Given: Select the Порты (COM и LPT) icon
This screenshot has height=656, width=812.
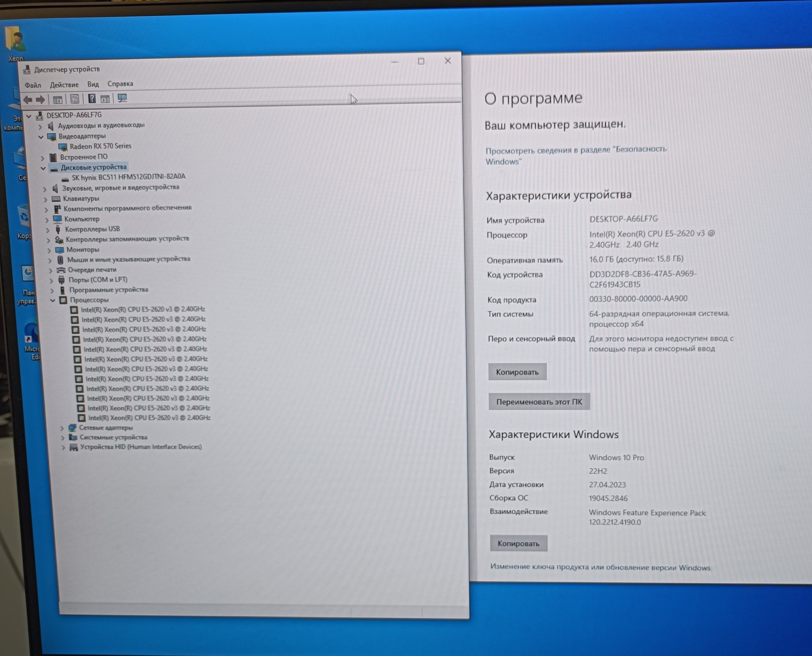Looking at the screenshot, I should (x=62, y=280).
